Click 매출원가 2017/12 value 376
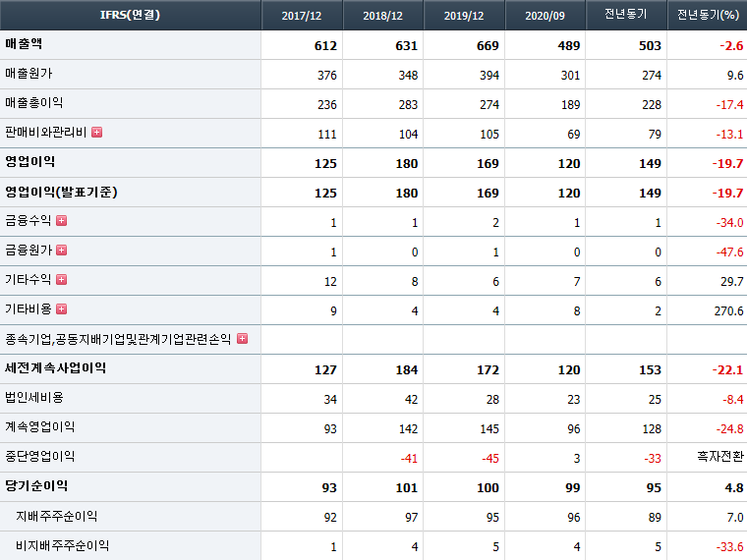747x560 pixels. click(x=326, y=76)
